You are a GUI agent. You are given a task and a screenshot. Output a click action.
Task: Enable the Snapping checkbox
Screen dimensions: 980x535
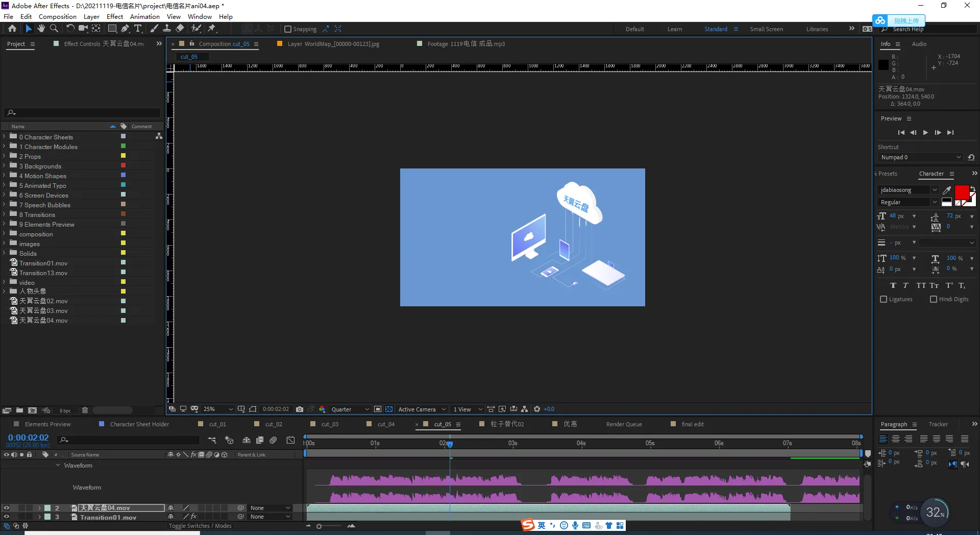[288, 29]
